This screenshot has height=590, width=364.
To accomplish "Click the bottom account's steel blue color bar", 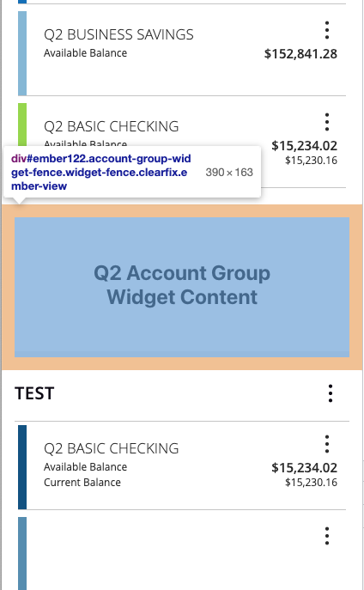I will 22,554.
